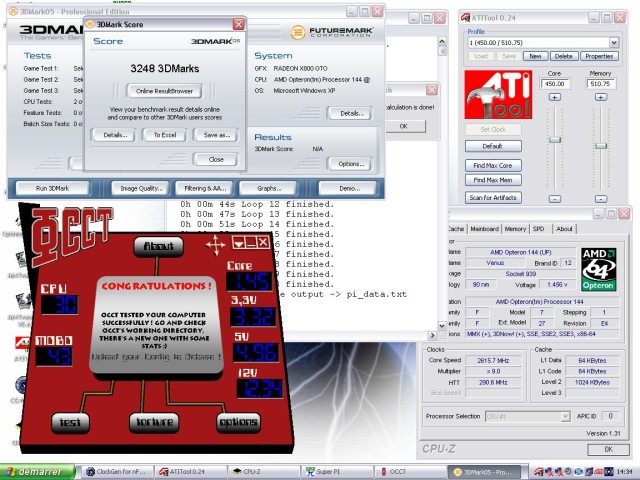Click the Futuremark Corporation logo
Screen dimensions: 640x480
click(331, 32)
